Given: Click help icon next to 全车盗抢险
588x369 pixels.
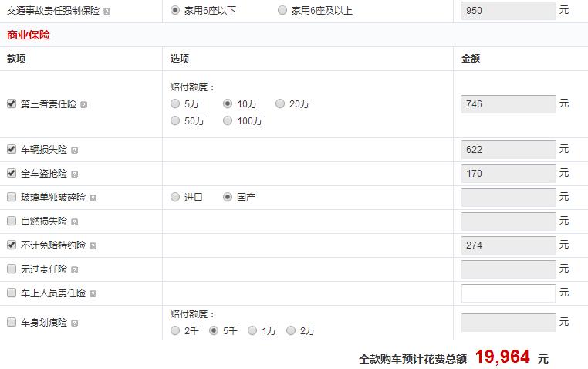Looking at the screenshot, I should (74, 174).
